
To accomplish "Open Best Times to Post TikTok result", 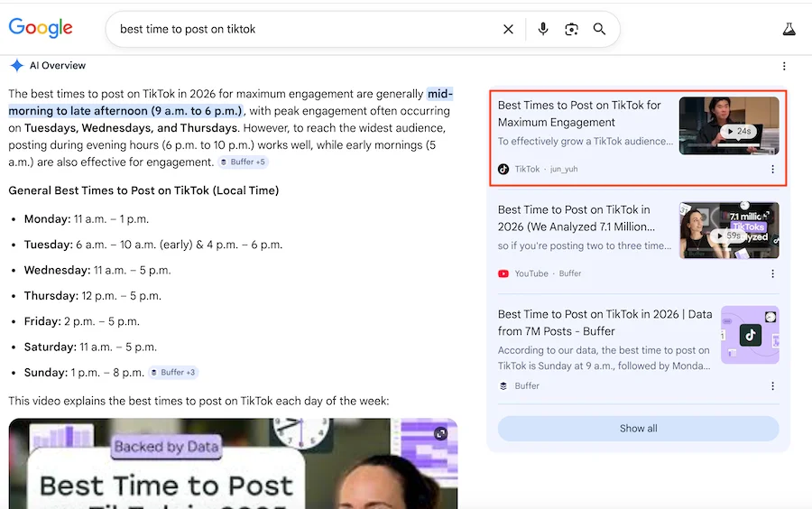I will point(579,114).
